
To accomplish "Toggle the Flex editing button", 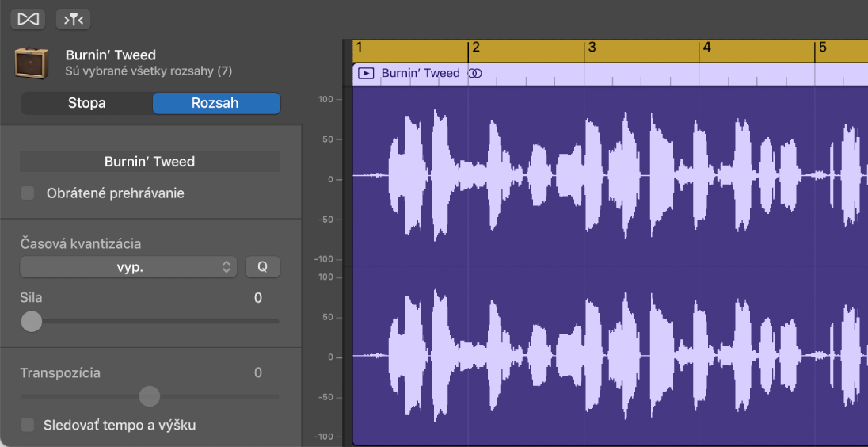I will 28,19.
